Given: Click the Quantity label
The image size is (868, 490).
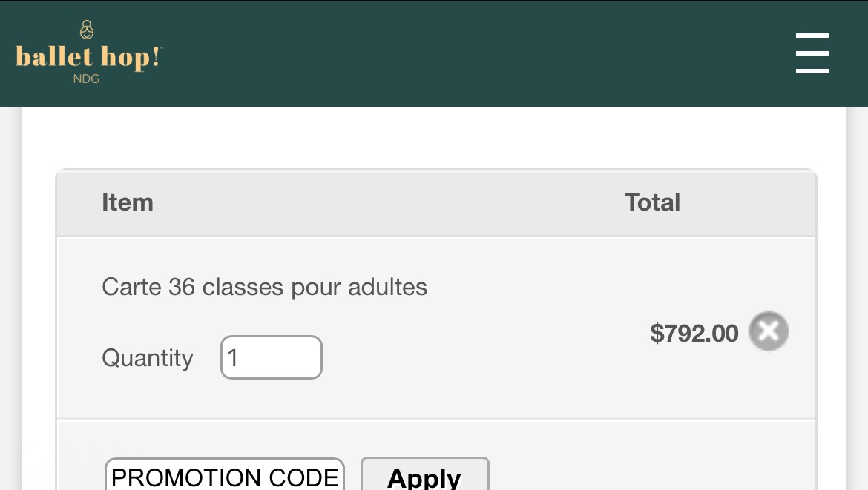Looking at the screenshot, I should coord(147,358).
